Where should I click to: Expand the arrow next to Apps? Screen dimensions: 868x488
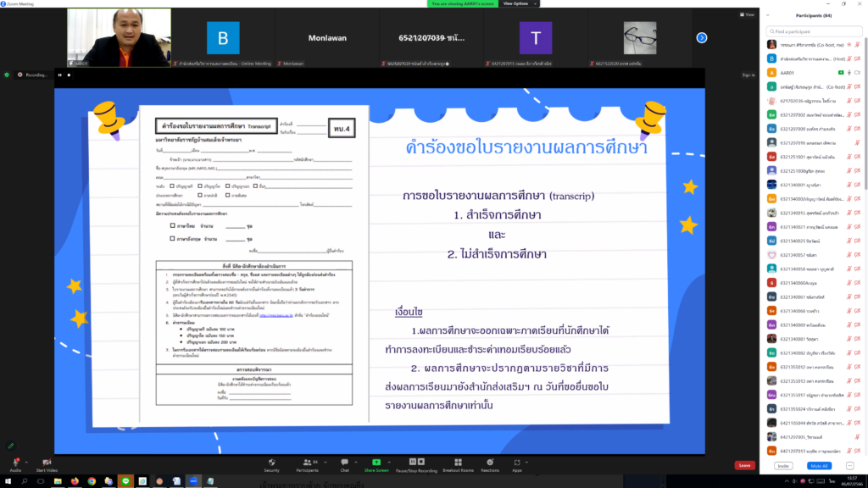(526, 462)
